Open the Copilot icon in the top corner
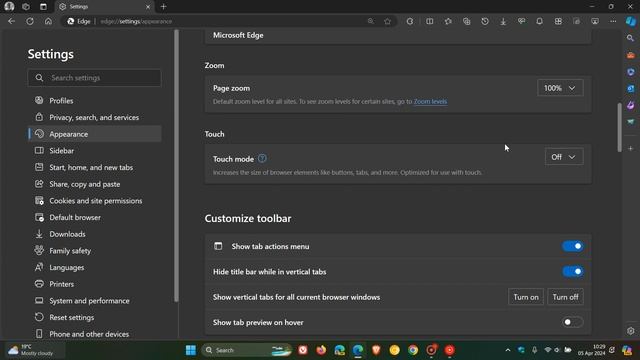This screenshot has width=640, height=360. 631,21
